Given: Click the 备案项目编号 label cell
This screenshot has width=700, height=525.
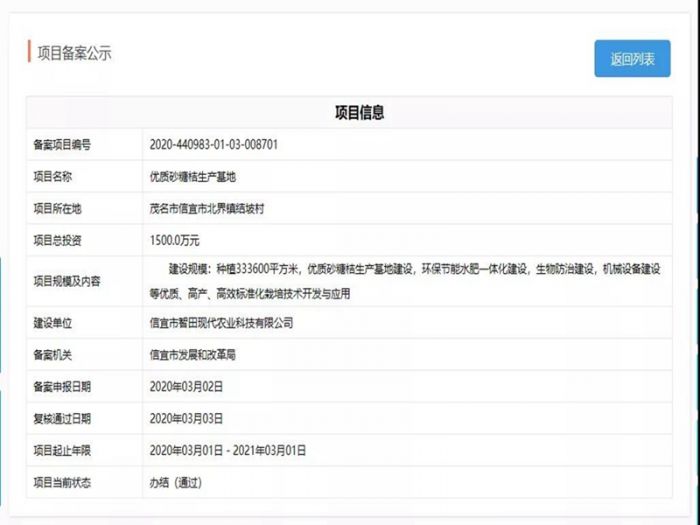Looking at the screenshot, I should point(84,145).
